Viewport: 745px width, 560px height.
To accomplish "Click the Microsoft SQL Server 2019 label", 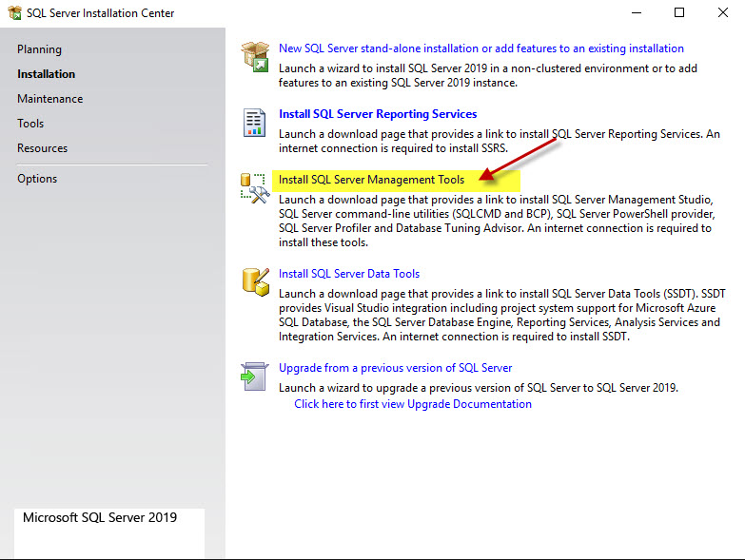I will click(x=100, y=517).
